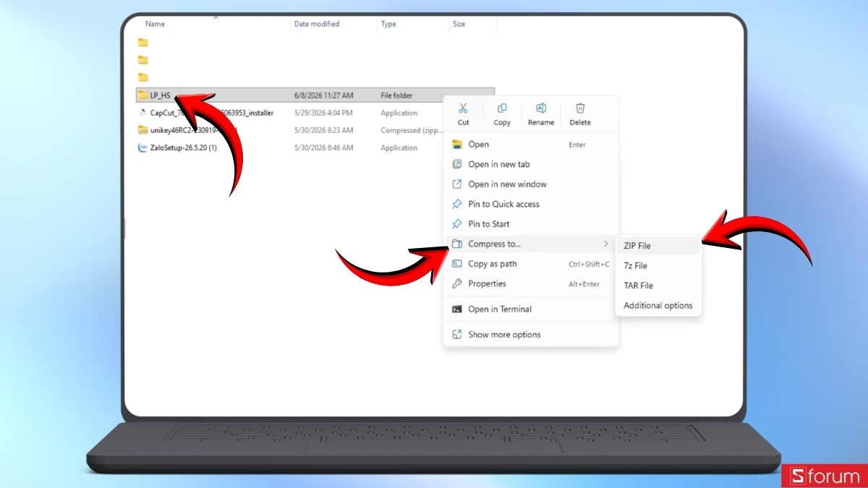868x488 pixels.
Task: Click the Delete trash can icon
Action: click(x=580, y=108)
